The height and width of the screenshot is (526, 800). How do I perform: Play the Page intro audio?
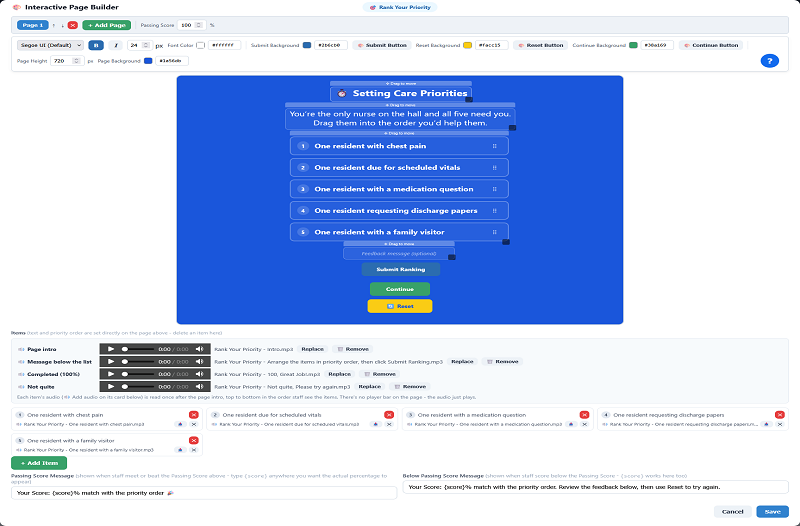(111, 349)
